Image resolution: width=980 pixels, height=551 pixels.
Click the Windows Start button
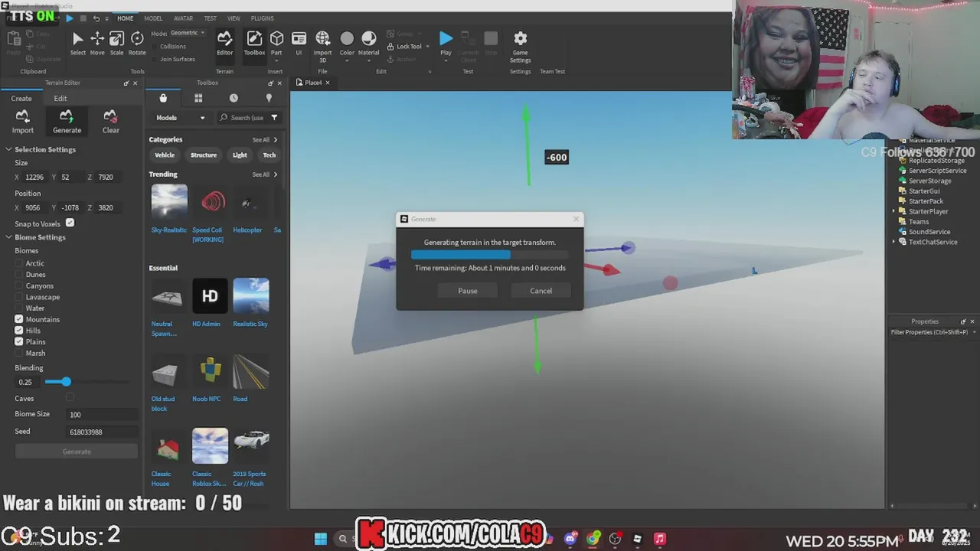point(321,539)
